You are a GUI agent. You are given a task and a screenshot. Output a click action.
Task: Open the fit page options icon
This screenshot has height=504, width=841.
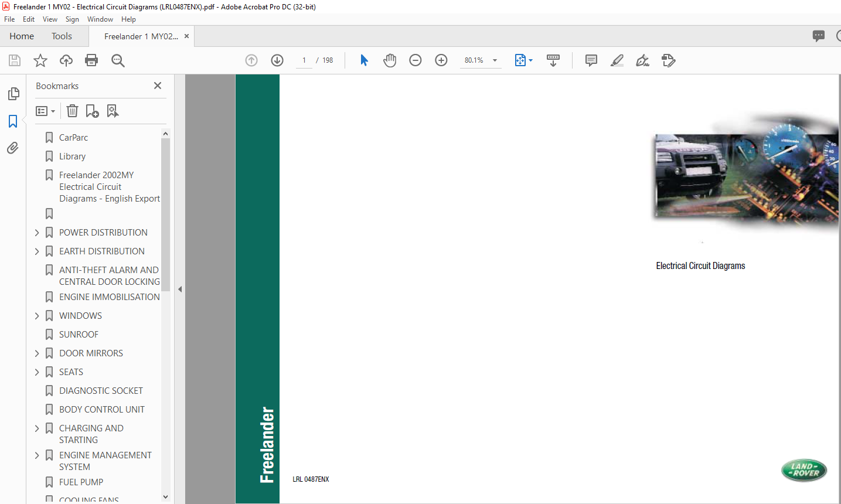coord(523,60)
